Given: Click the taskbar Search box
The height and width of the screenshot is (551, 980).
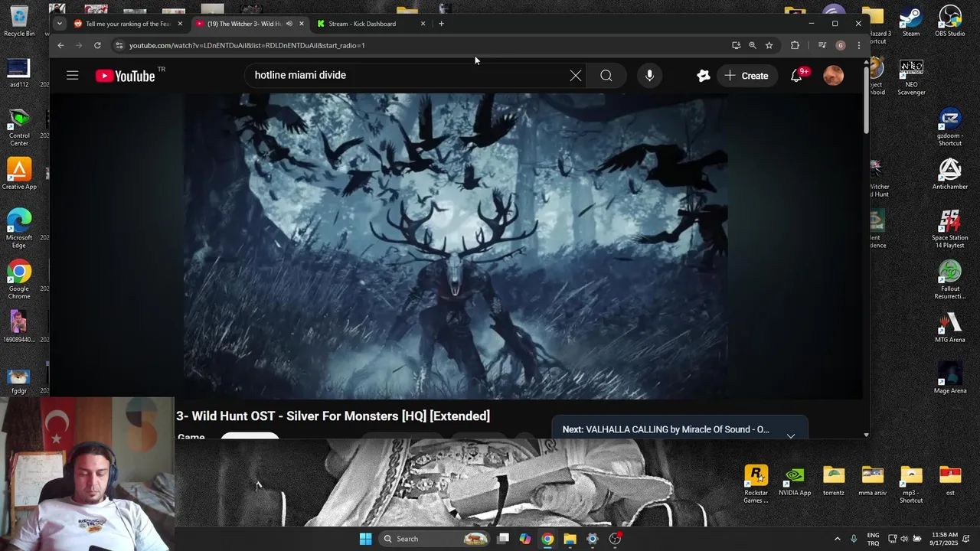Looking at the screenshot, I should [434, 539].
